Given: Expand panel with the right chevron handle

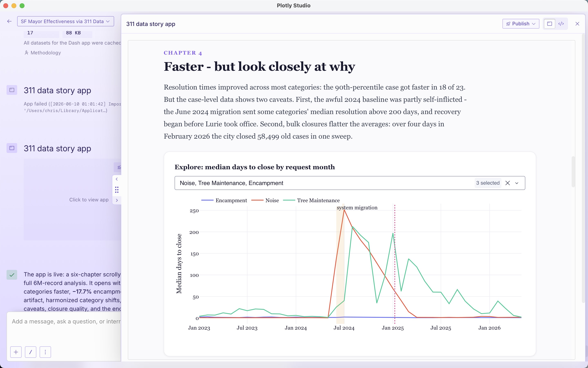Looking at the screenshot, I should pyautogui.click(x=117, y=200).
